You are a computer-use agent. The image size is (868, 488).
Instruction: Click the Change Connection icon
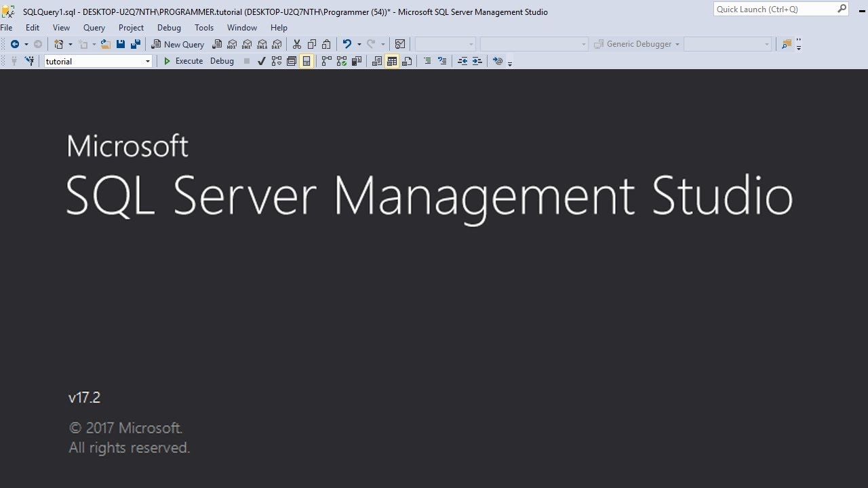(29, 61)
